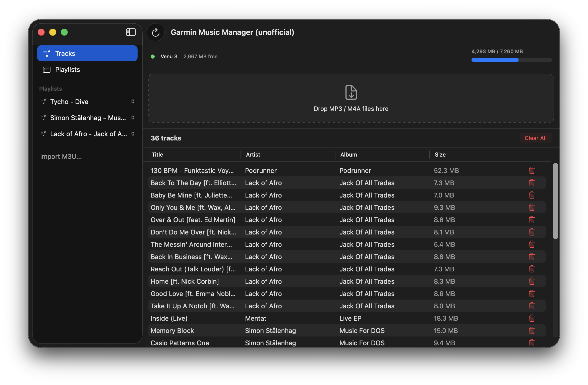Select the Simon Stålenhag playlist
This screenshot has width=588, height=385.
87,118
